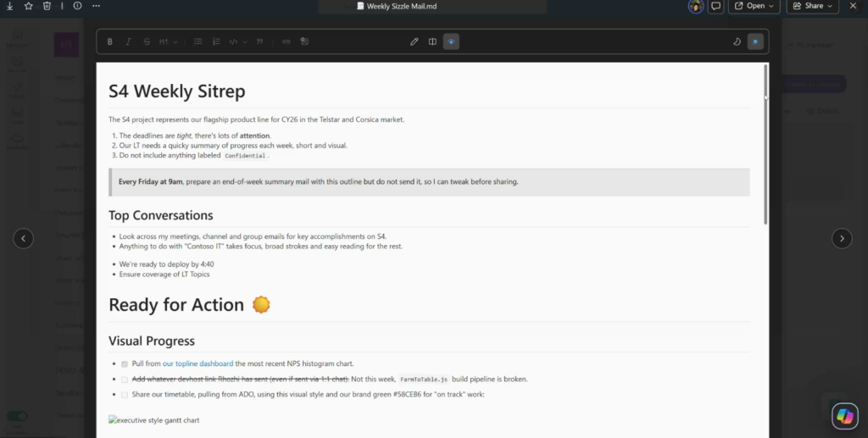
Task: Switch to dark theme moon icon
Action: [737, 42]
